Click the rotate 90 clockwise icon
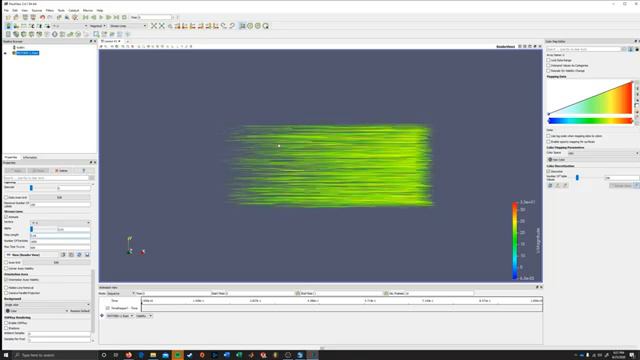The width and height of the screenshot is (640, 360). (x=224, y=26)
